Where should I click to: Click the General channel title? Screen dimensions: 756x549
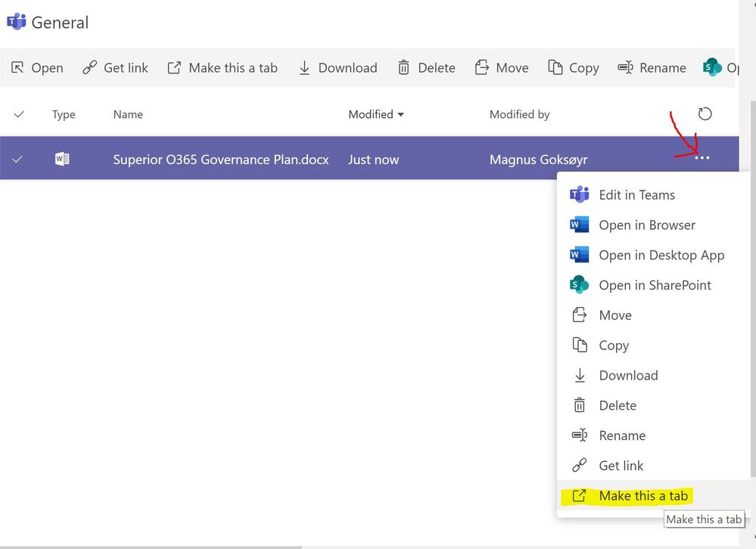click(60, 23)
